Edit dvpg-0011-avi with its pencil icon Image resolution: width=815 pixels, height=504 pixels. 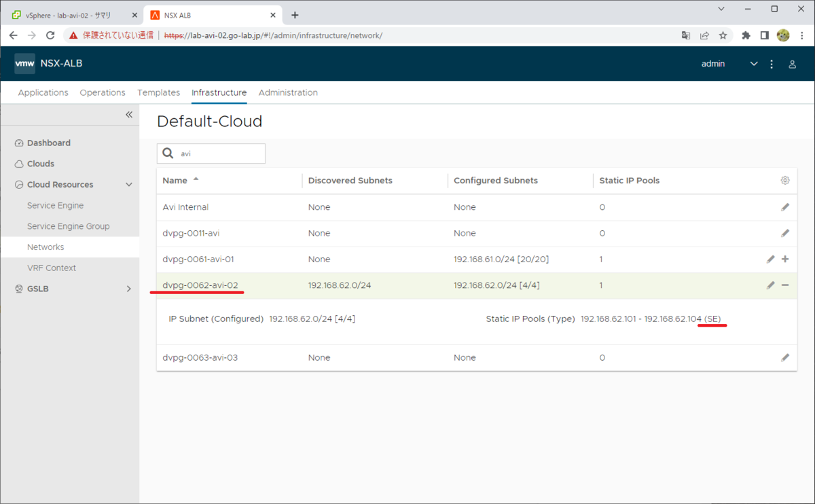[x=785, y=233]
